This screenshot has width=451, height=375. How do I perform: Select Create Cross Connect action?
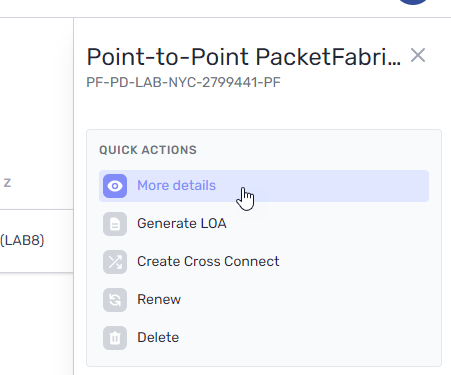(208, 261)
